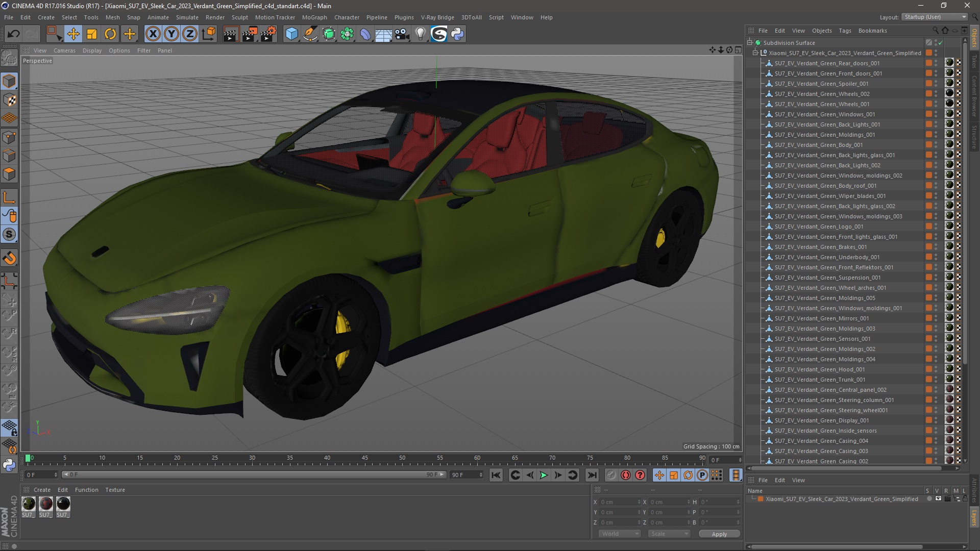Open the Layout dropdown Startup (User)
This screenshot has height=551, width=980.
(x=935, y=17)
